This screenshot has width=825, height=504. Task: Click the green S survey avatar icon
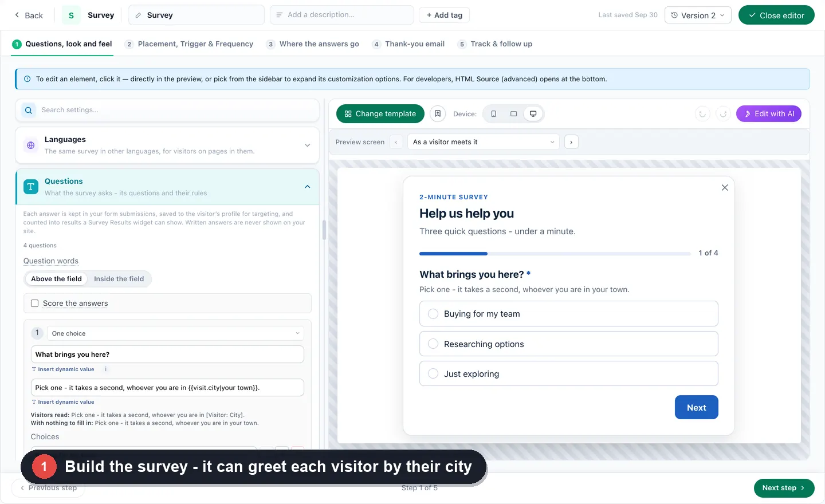(71, 15)
